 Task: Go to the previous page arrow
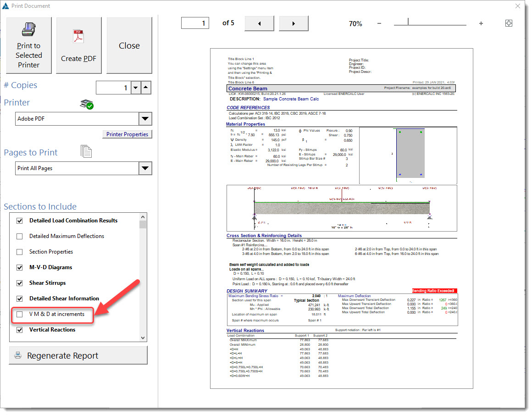click(260, 23)
